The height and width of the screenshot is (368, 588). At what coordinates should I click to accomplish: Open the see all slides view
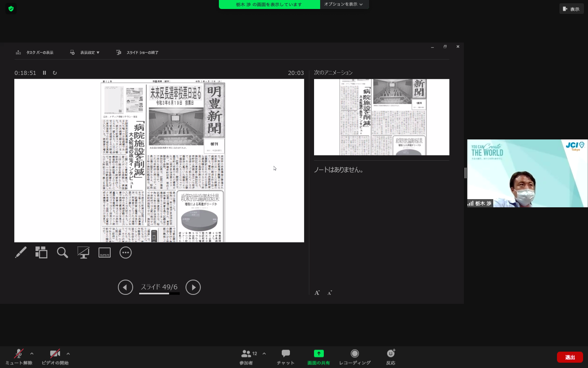pyautogui.click(x=41, y=252)
